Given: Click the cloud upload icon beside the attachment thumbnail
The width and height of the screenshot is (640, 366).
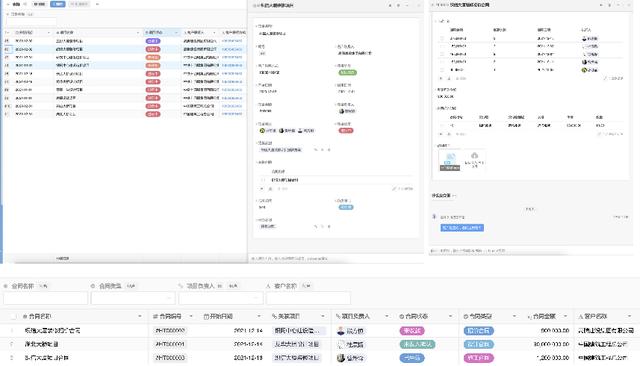Looking at the screenshot, I should coord(474,156).
